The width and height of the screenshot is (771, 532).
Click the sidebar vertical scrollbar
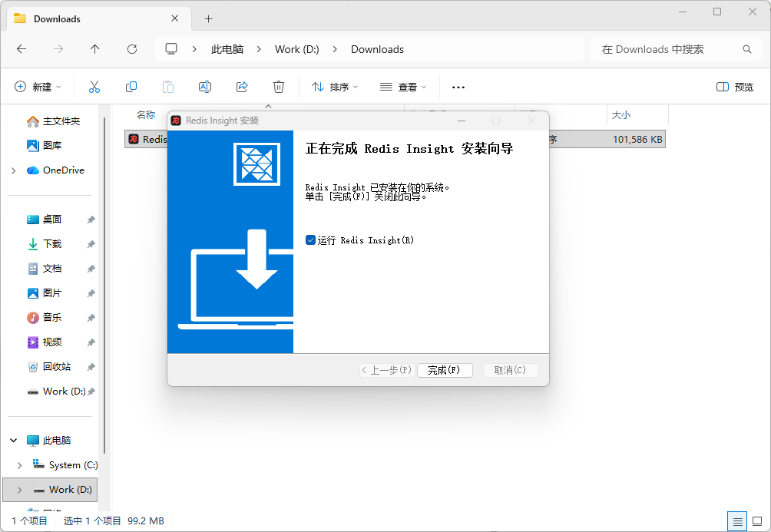tap(104, 285)
